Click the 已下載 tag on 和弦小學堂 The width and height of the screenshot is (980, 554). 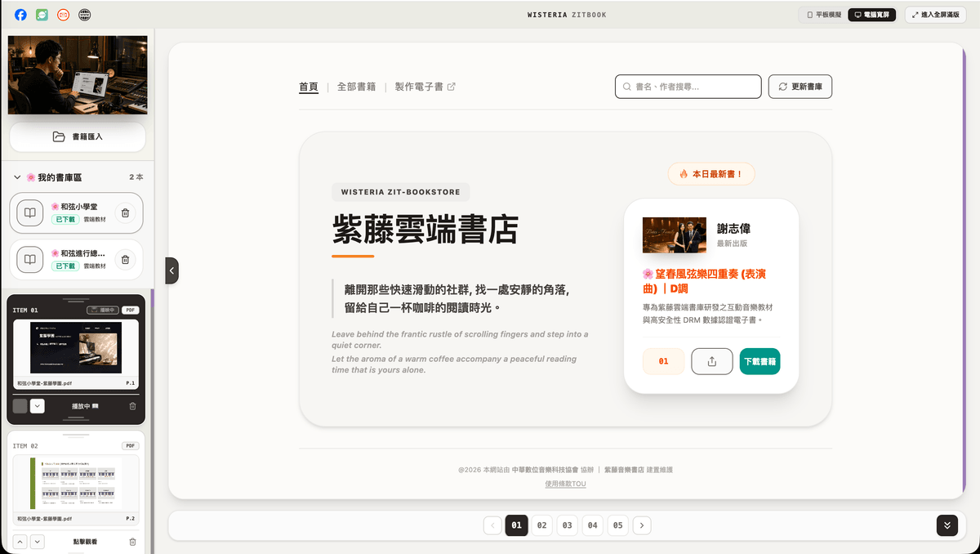(x=65, y=220)
